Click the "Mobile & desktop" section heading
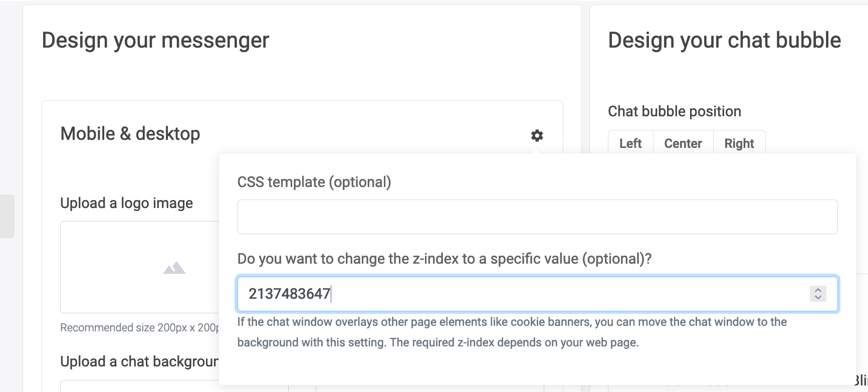 [130, 134]
